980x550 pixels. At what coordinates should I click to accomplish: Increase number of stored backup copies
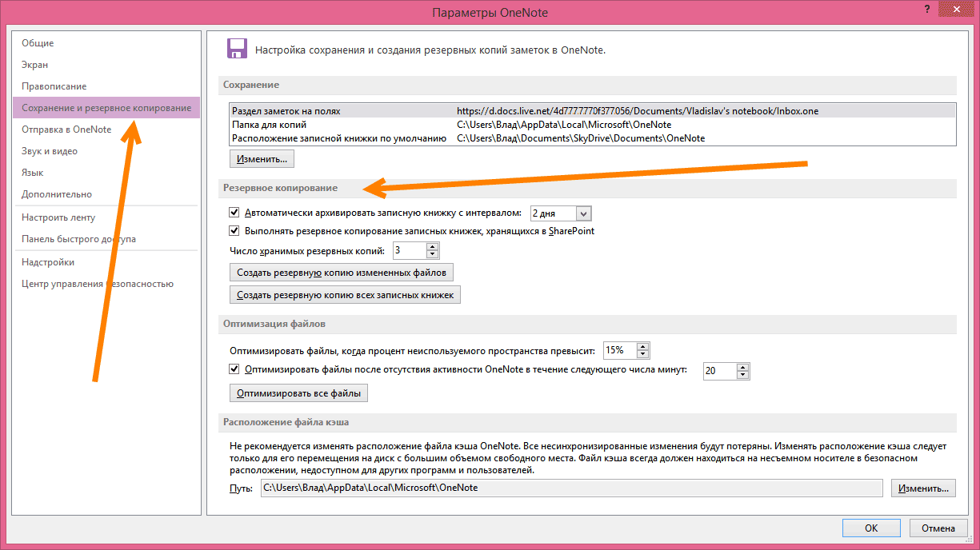433,247
